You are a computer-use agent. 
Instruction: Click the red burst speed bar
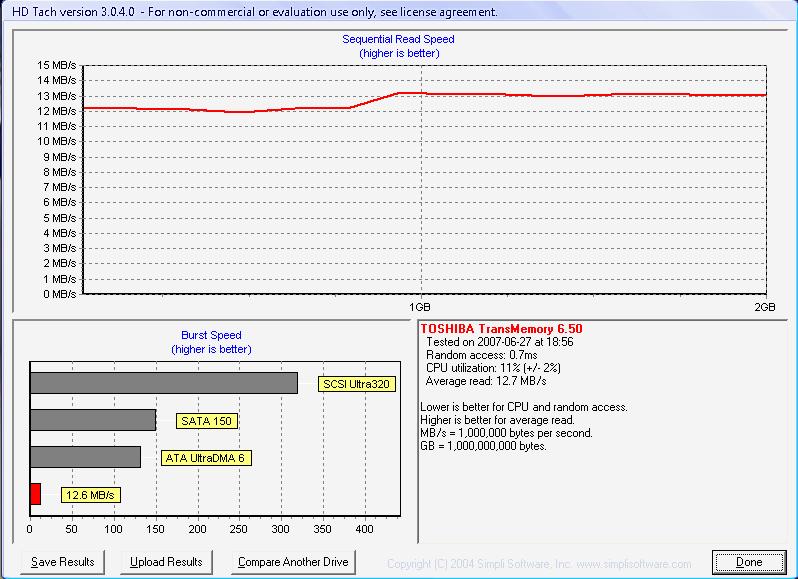[x=35, y=494]
